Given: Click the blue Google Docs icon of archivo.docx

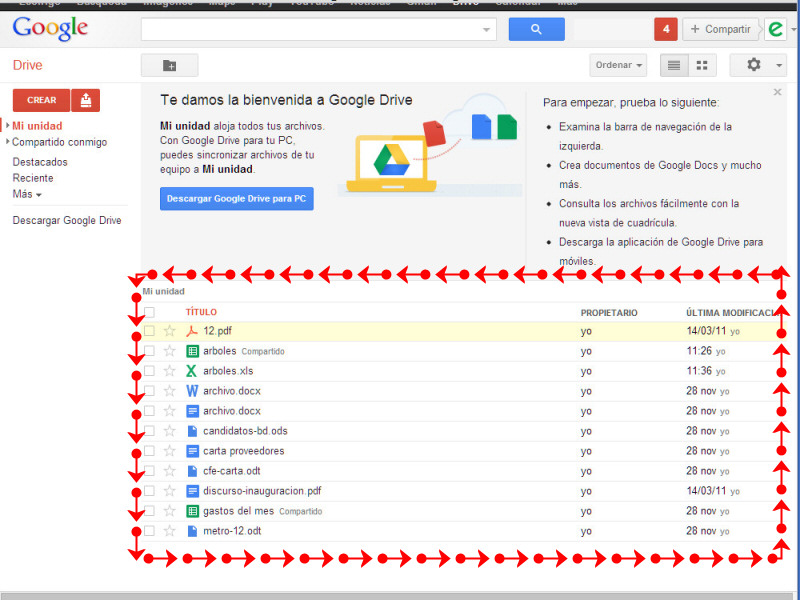Looking at the screenshot, I should (192, 411).
